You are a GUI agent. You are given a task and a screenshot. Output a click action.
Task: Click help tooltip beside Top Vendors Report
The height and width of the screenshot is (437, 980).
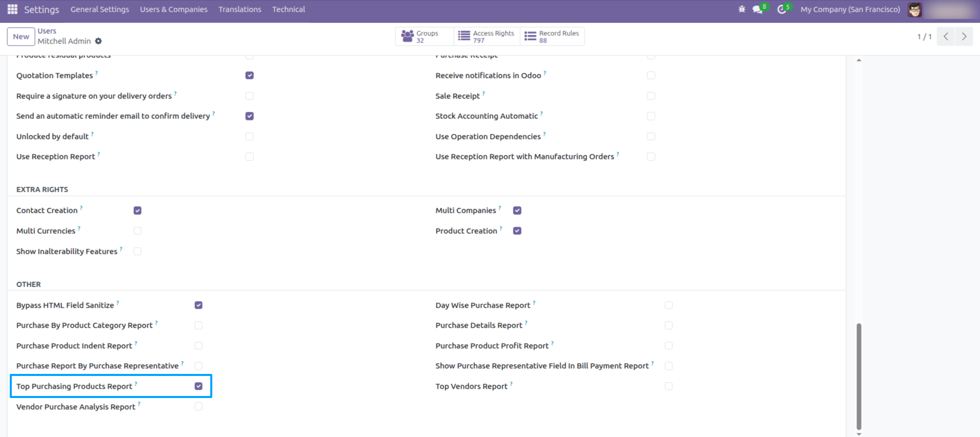511,384
